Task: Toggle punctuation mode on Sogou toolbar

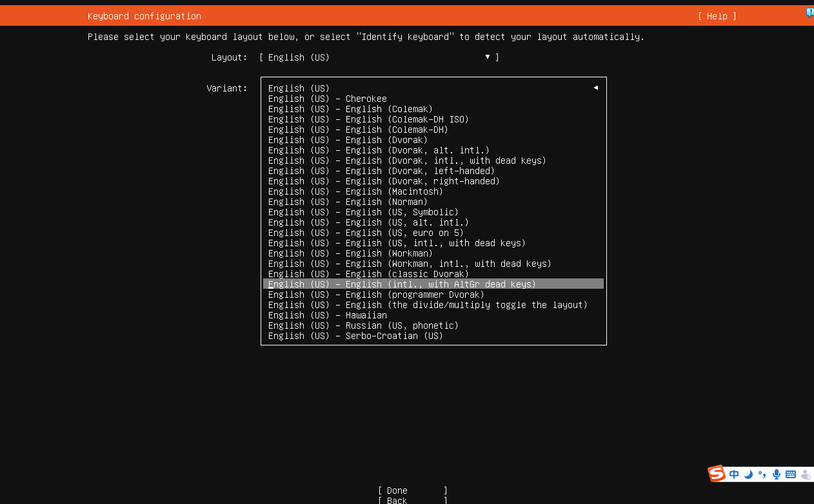Action: click(x=762, y=475)
